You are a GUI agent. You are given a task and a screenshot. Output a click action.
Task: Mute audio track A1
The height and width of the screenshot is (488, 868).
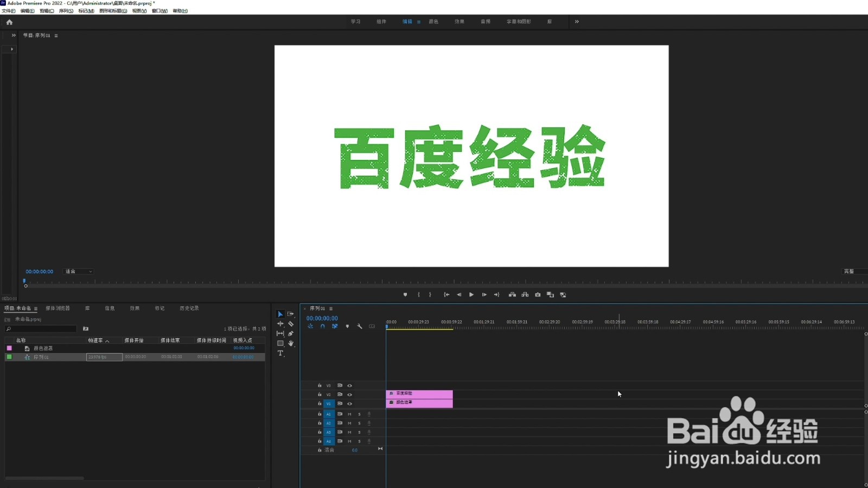[x=349, y=414]
